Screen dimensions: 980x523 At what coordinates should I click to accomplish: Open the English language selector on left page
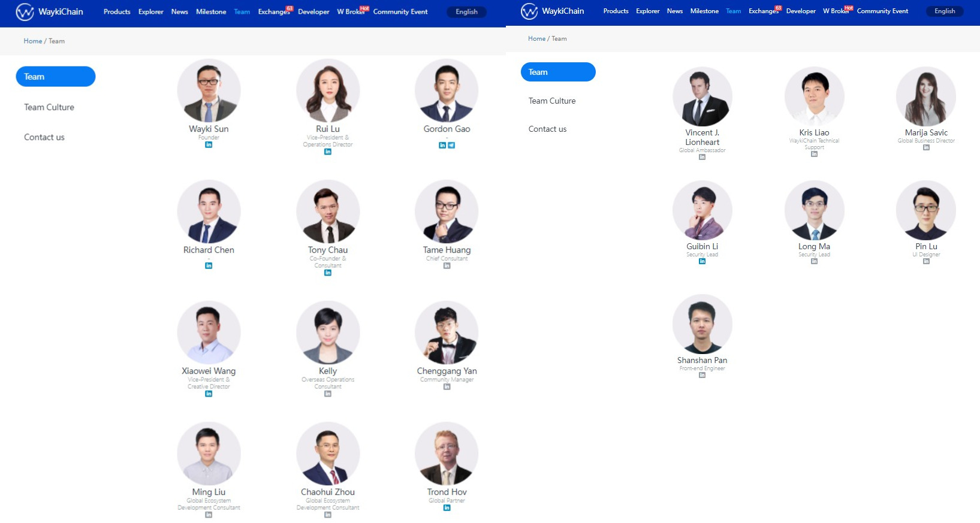pyautogui.click(x=466, y=11)
